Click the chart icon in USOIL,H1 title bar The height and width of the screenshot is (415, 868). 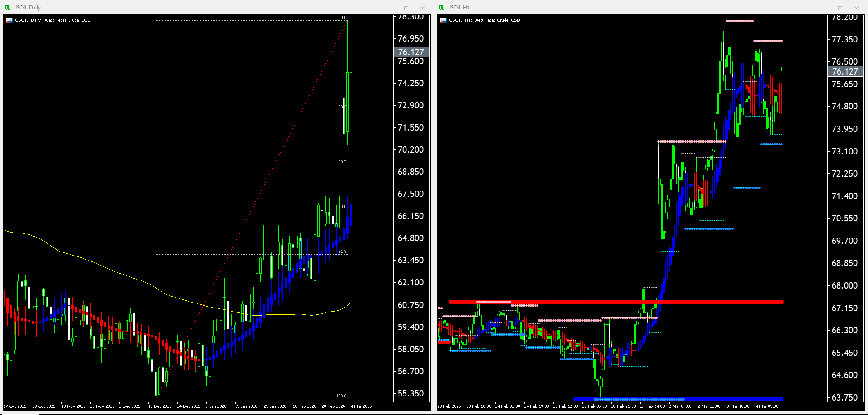(442, 8)
